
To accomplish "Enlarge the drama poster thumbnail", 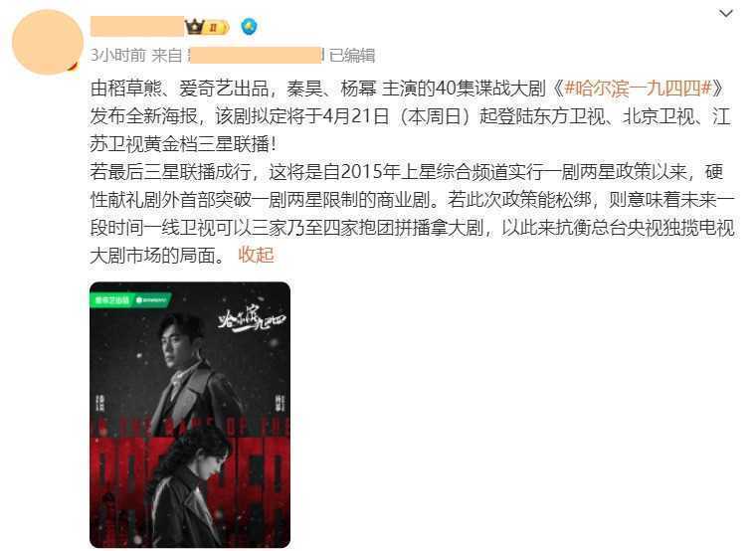I will pyautogui.click(x=190, y=414).
